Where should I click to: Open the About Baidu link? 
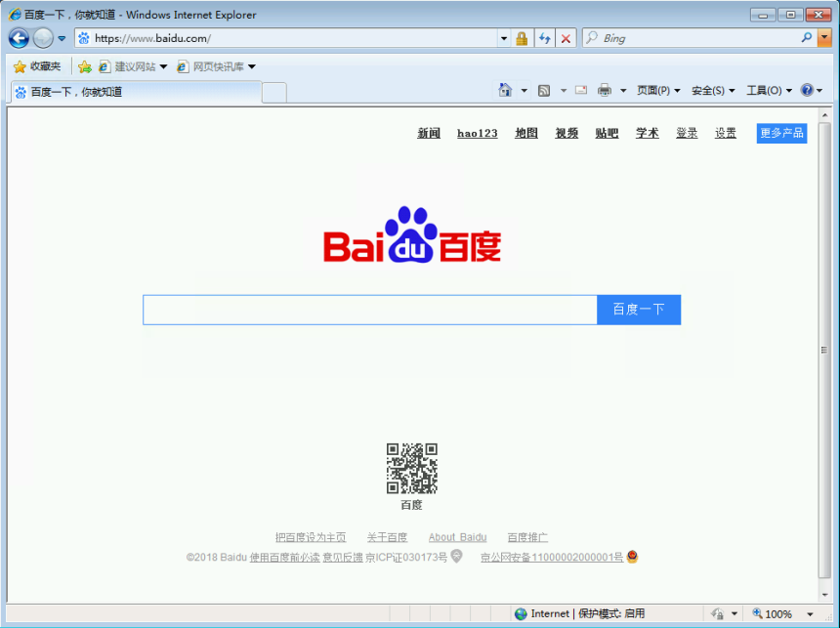pyautogui.click(x=457, y=537)
